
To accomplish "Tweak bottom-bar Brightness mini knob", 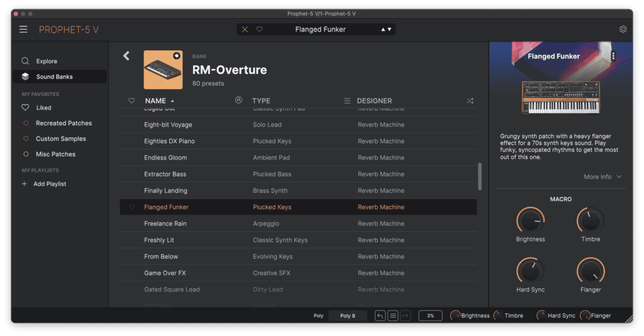I will coord(455,315).
